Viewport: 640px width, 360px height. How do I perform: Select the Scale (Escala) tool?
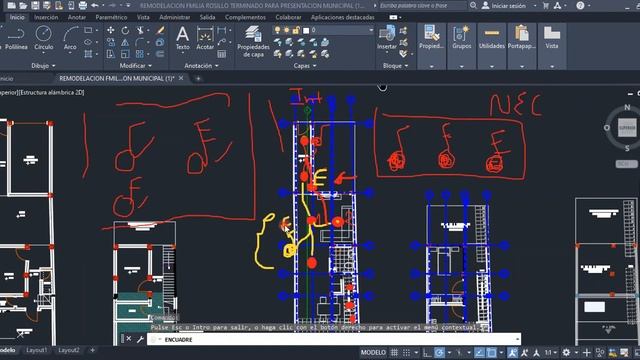(x=125, y=54)
